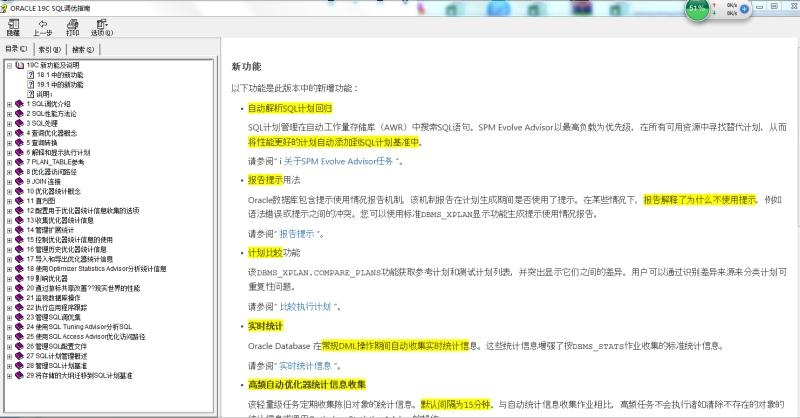
Task: Select tree item 7 PLAN_TABLE参考
Action: [55, 162]
